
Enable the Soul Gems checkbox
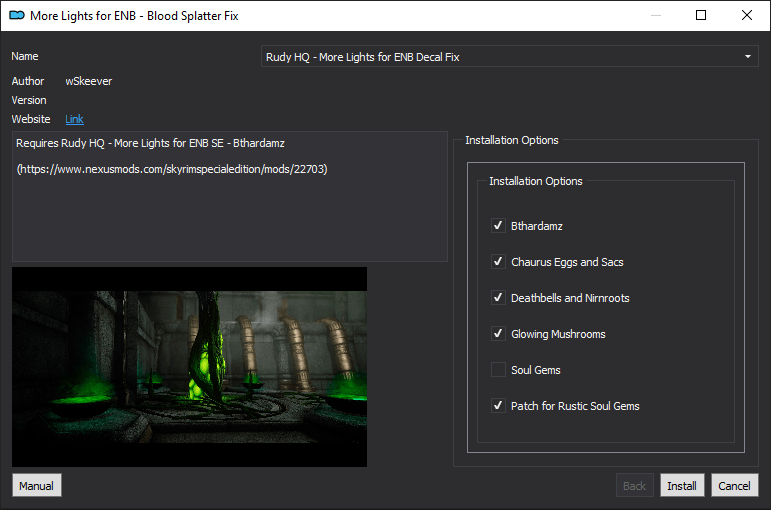coord(498,369)
